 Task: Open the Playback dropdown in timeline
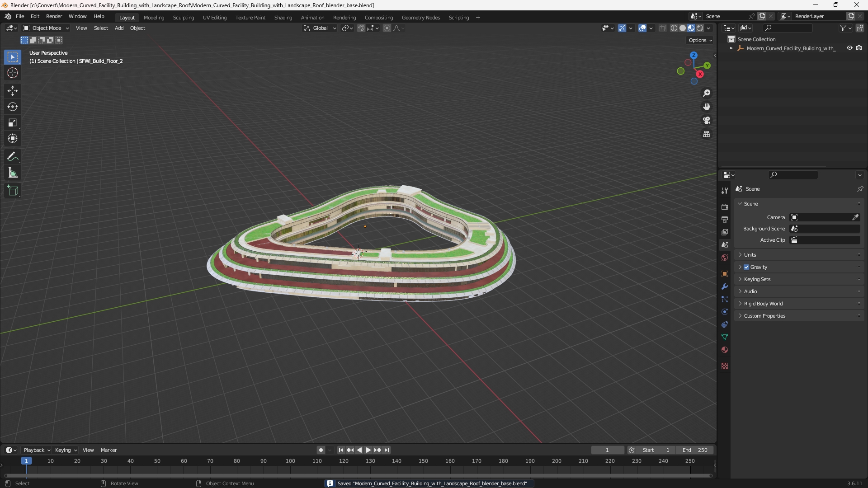tap(37, 450)
